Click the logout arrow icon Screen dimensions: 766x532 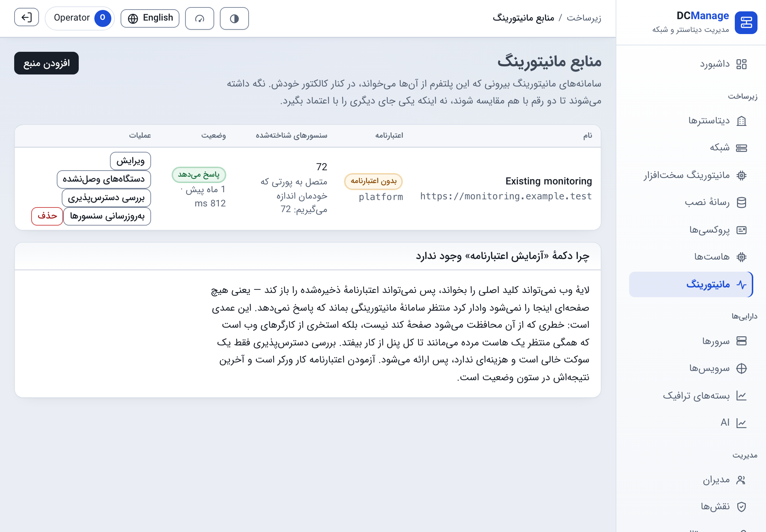click(x=27, y=17)
